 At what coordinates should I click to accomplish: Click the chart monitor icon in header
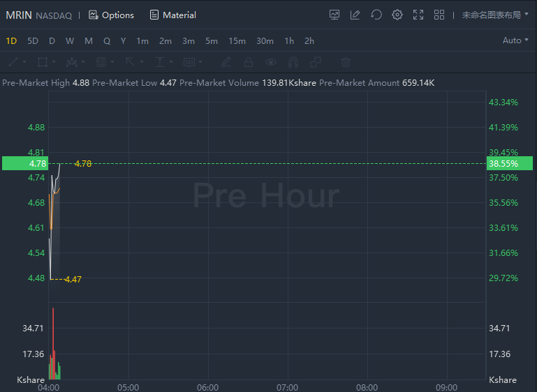pyautogui.click(x=334, y=15)
